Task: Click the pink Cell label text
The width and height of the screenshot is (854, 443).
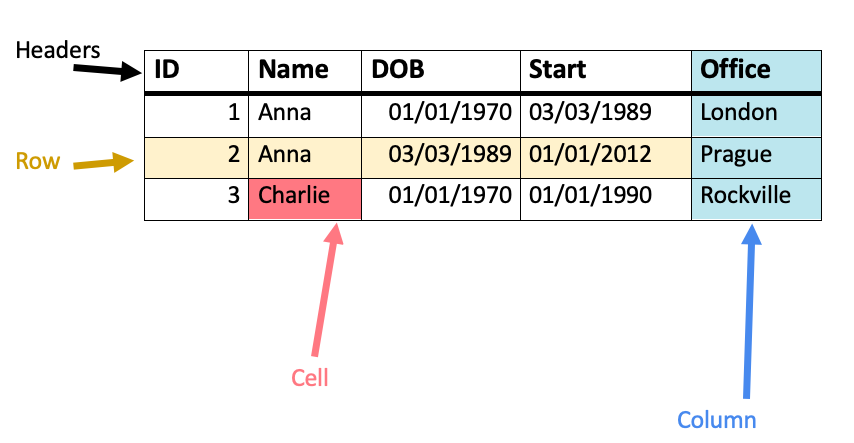Action: tap(309, 378)
